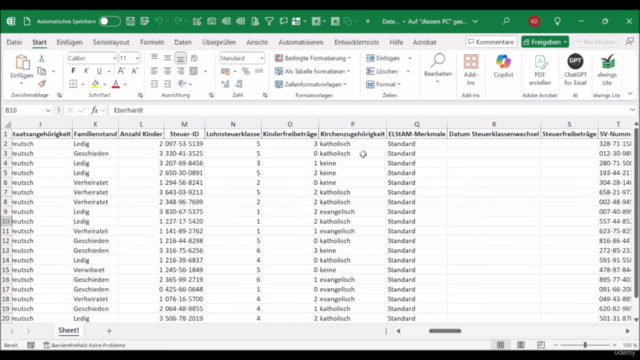Click the zoom slider handle in status bar

585,345
